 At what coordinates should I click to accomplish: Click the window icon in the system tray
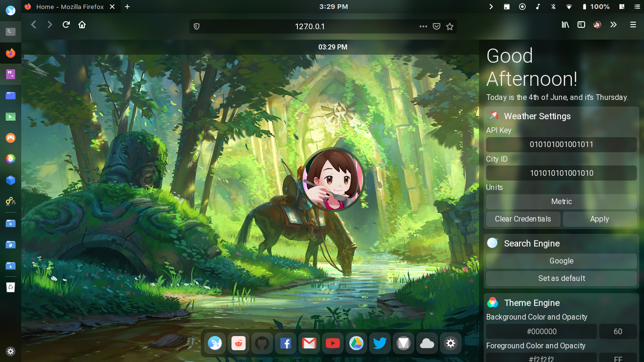point(506,7)
